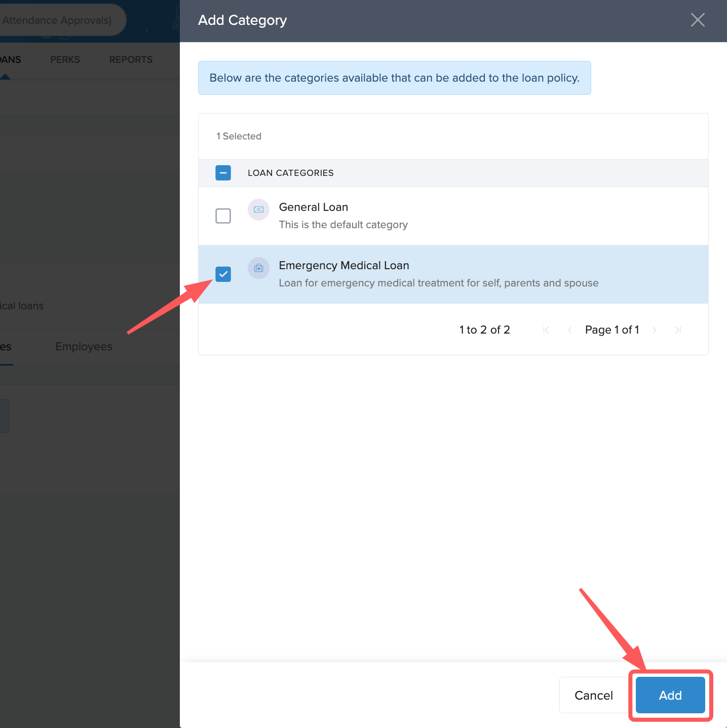Go to next page arrow
Image resolution: width=727 pixels, height=728 pixels.
[x=655, y=330]
